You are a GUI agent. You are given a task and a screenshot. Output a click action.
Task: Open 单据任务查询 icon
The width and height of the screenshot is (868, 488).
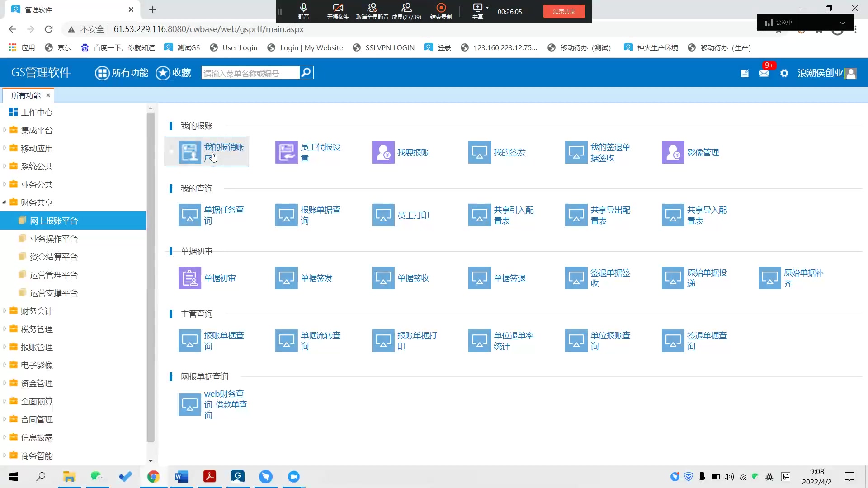[x=190, y=215]
